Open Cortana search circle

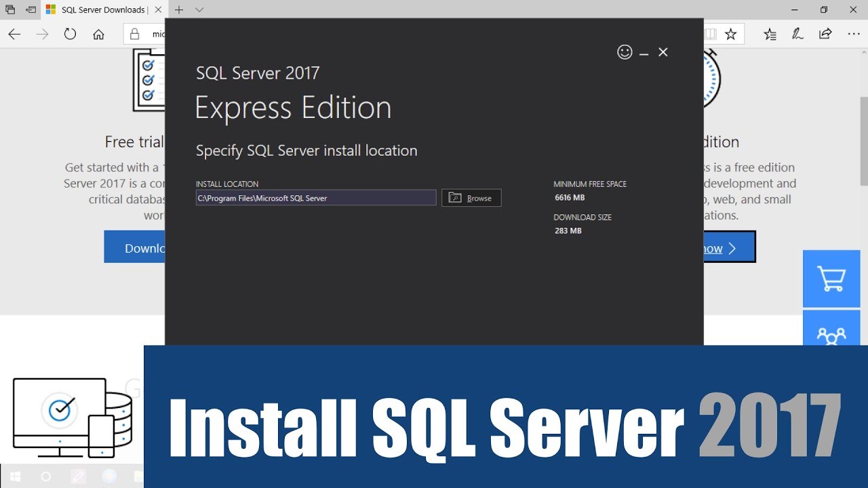[x=45, y=476]
